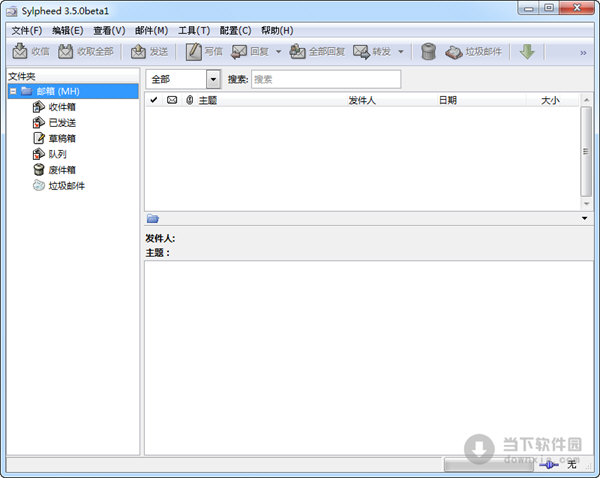Click message list scrollbar down arrow
The width and height of the screenshot is (600, 478).
click(586, 204)
